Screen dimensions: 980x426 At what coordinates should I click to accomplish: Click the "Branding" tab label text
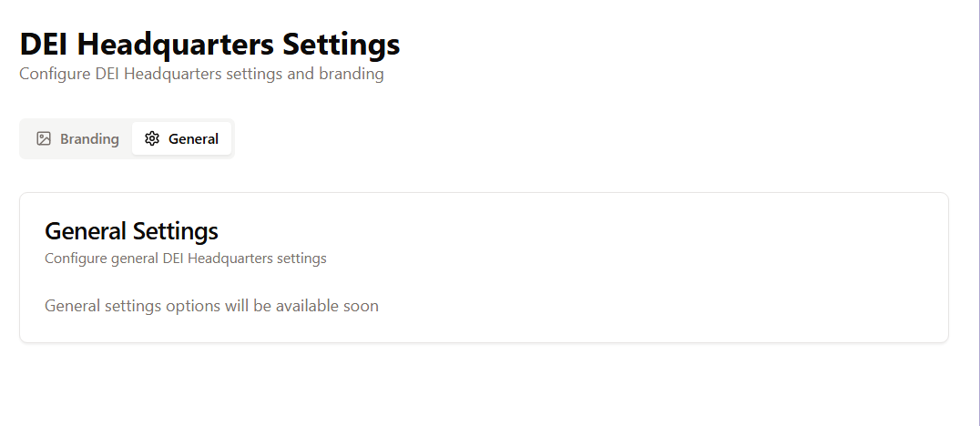pos(89,139)
